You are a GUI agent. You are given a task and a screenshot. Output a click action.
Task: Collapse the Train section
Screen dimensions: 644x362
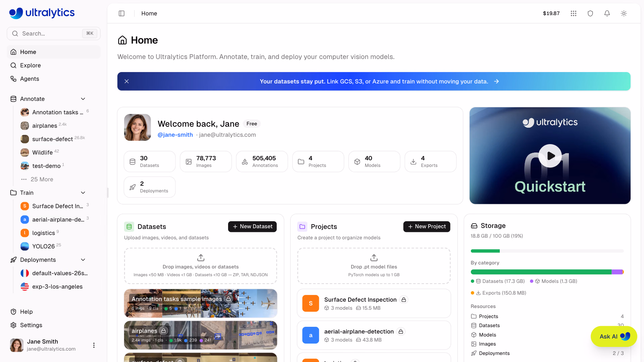point(83,193)
